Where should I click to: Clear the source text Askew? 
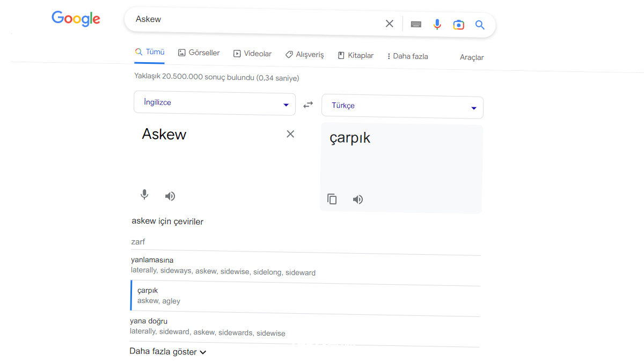tap(290, 134)
